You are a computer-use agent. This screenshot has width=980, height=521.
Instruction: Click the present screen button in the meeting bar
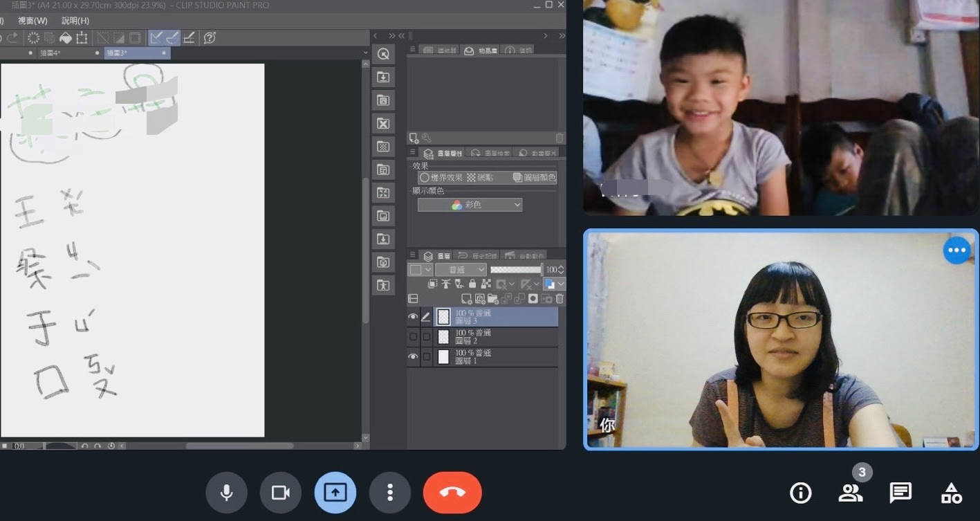[x=335, y=493]
